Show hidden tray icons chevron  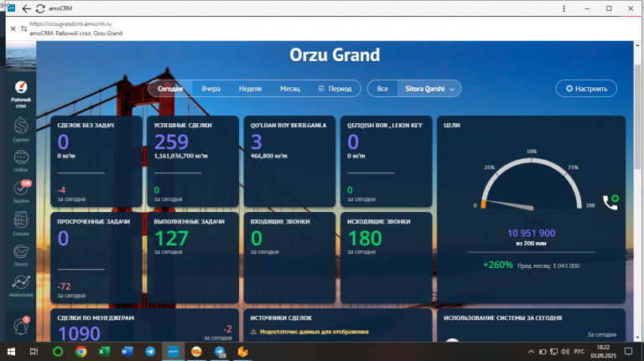531,352
